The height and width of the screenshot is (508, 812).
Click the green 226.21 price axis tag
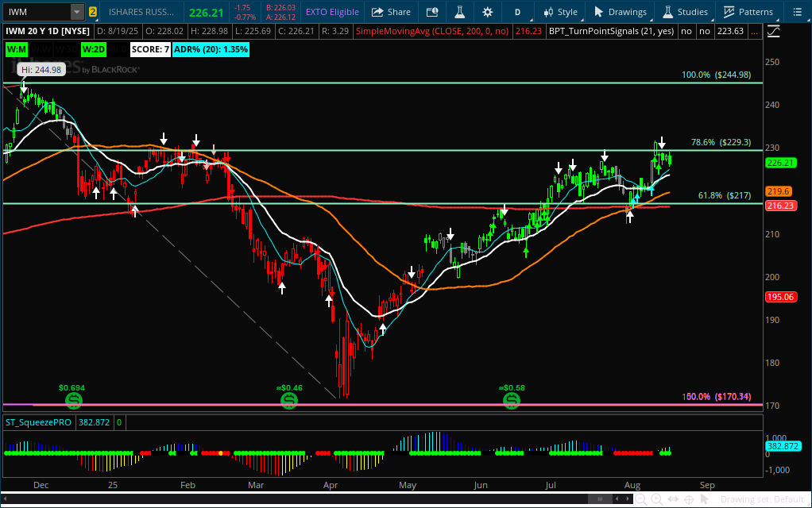[x=781, y=163]
